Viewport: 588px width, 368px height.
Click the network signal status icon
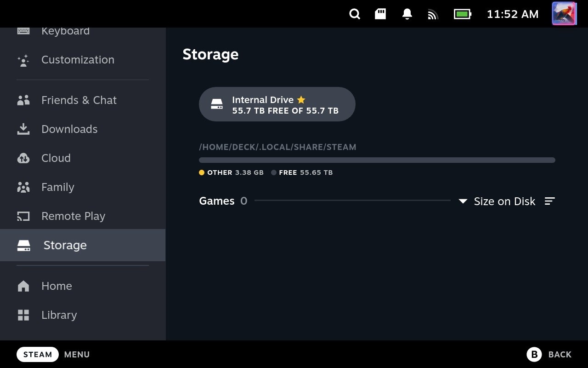[433, 15]
